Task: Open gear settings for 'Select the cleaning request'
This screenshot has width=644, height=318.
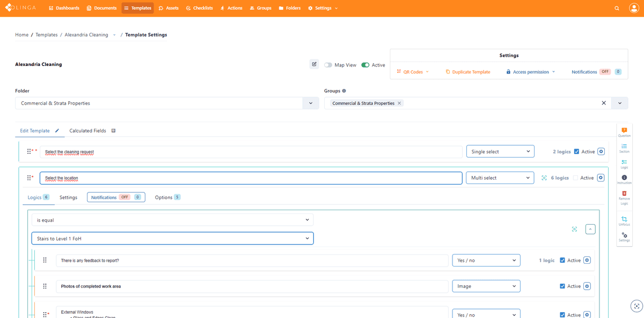Action: [x=601, y=152]
